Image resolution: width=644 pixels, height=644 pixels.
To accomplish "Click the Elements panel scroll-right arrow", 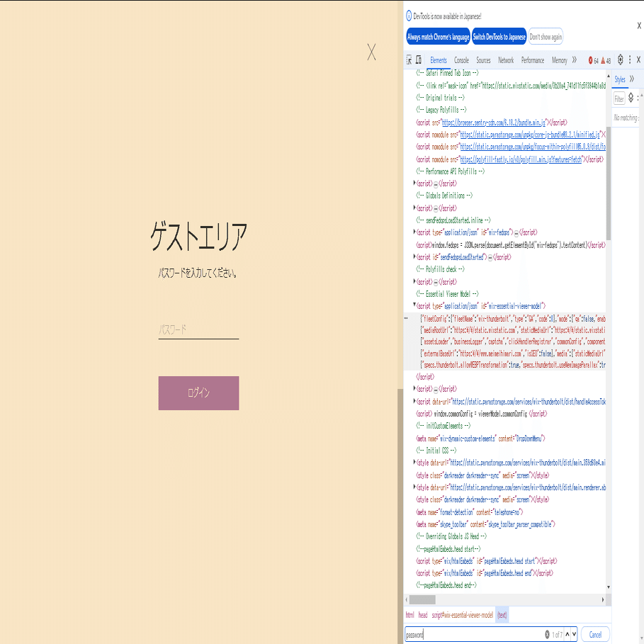I will click(x=602, y=599).
